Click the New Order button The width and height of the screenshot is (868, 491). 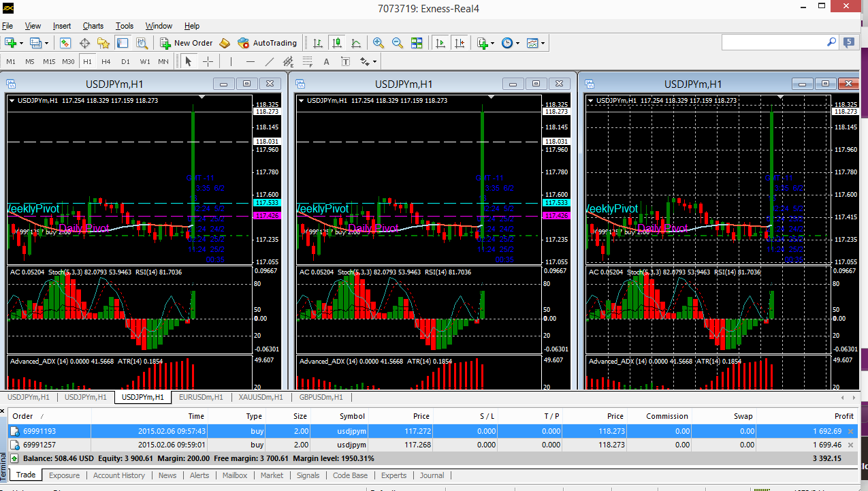186,43
